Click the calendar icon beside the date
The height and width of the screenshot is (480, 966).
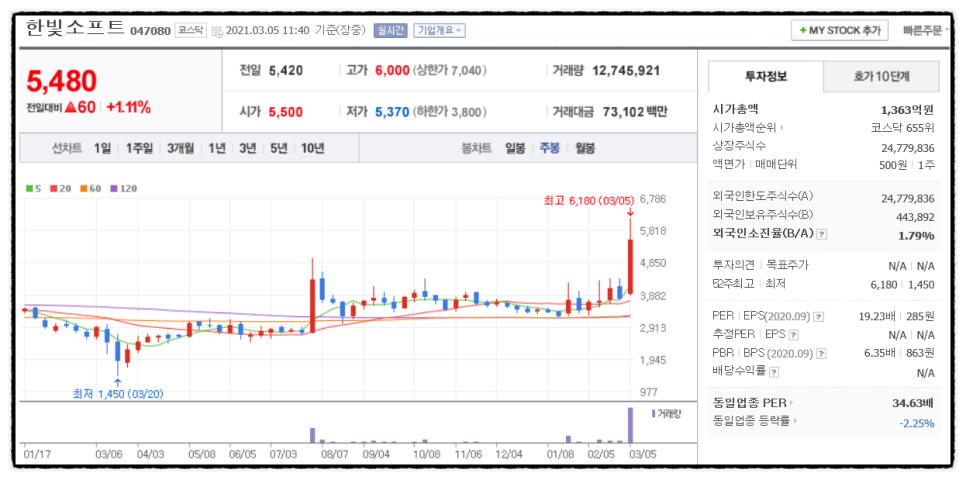[217, 31]
